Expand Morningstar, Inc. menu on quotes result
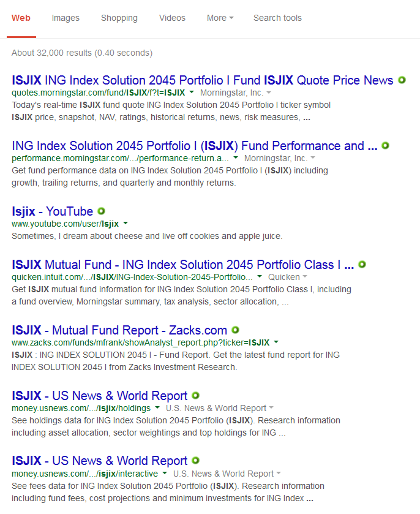 click(269, 93)
